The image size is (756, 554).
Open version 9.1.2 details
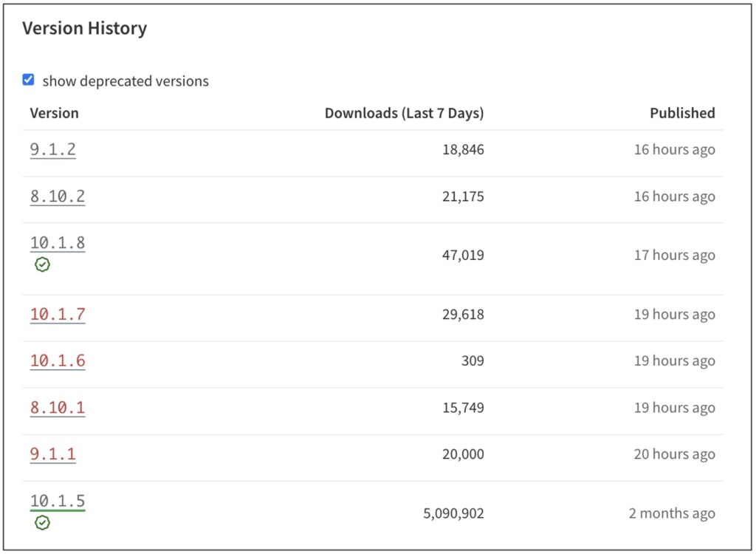[x=52, y=148]
